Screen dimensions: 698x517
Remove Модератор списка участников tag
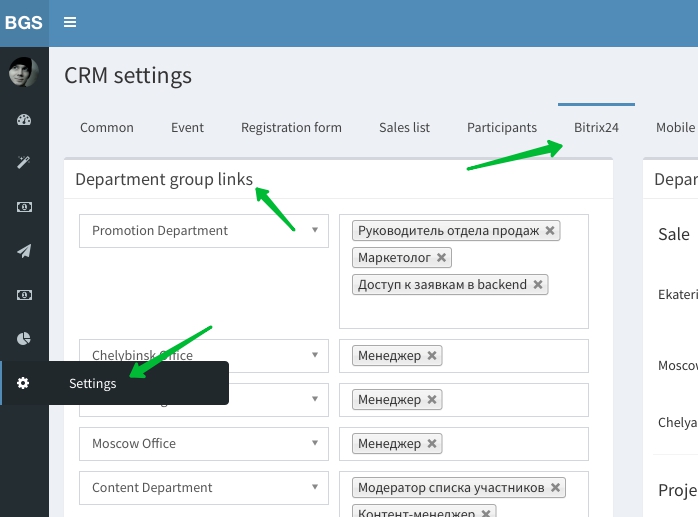556,488
